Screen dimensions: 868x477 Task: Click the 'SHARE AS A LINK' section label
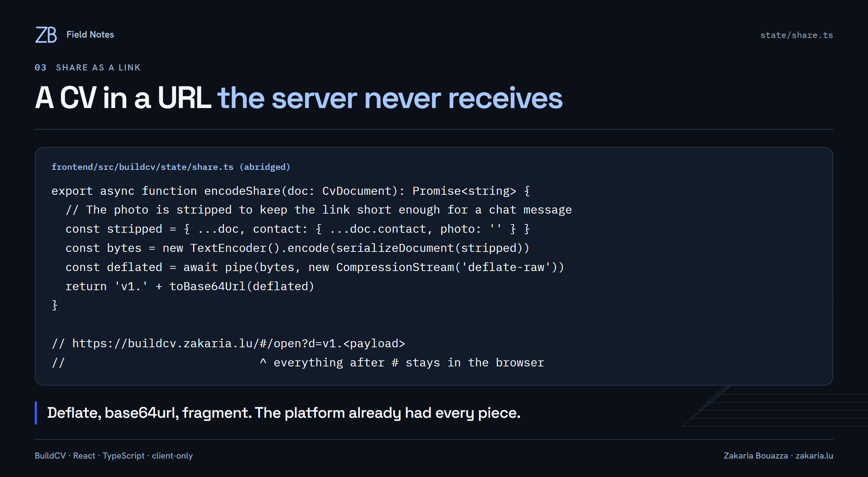pos(98,68)
